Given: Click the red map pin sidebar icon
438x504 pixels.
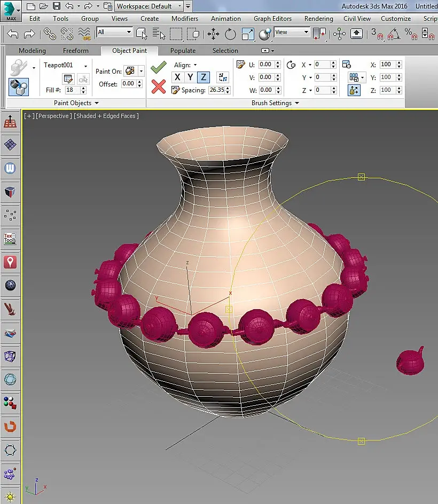Looking at the screenshot, I should [10, 262].
